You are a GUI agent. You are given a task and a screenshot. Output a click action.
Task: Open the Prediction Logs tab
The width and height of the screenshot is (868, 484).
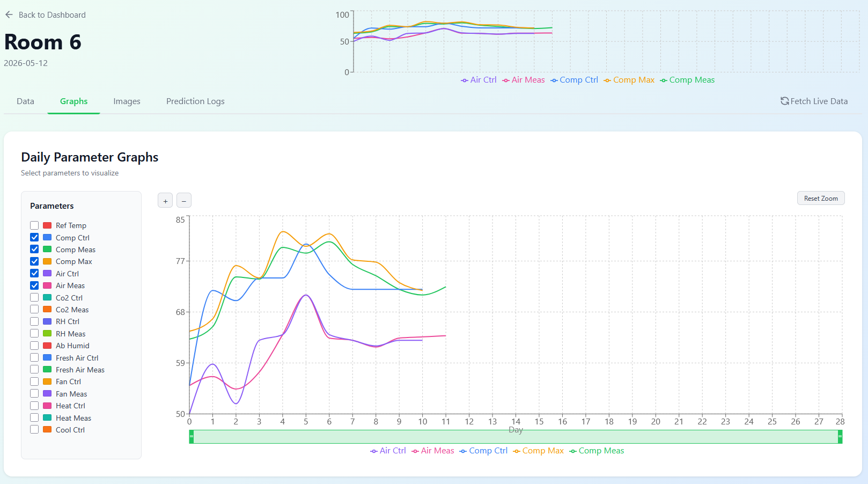click(x=195, y=101)
